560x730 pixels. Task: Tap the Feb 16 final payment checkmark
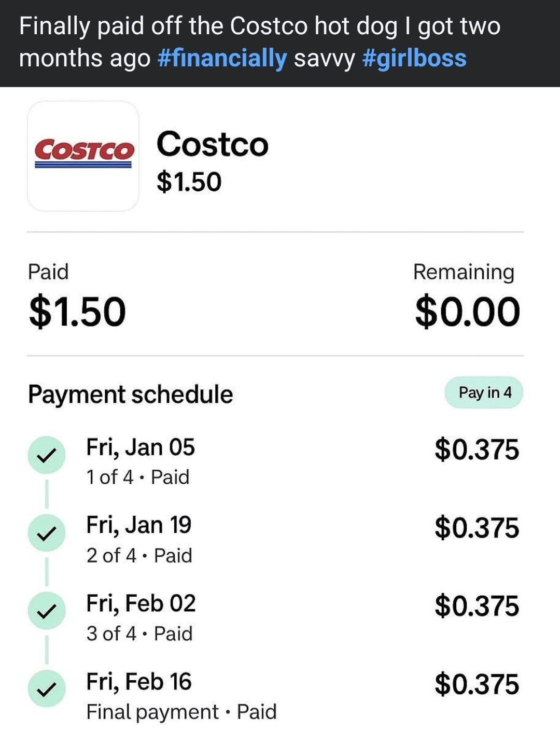[47, 689]
